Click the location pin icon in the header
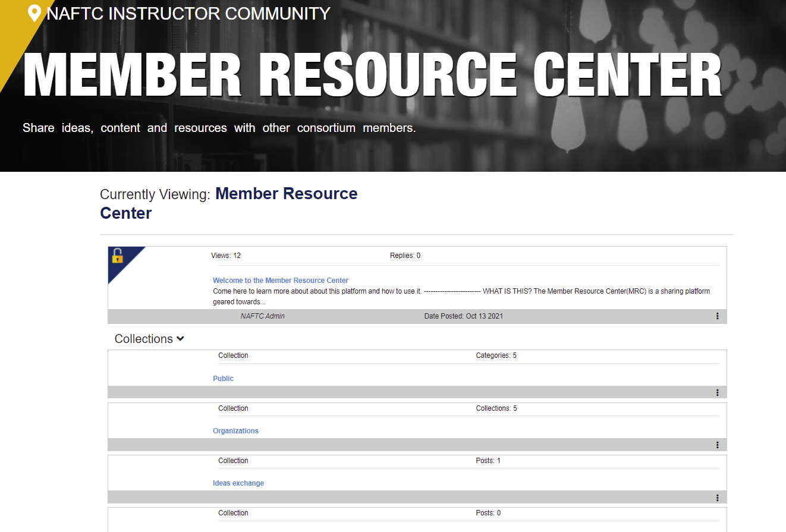Viewport: 786px width, 532px height. 34,13
